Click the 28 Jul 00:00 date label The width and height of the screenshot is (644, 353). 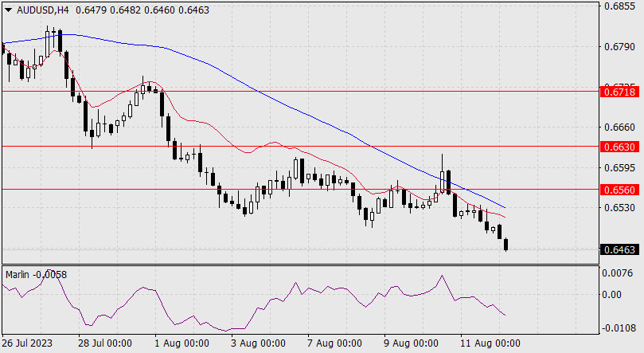[x=105, y=343]
